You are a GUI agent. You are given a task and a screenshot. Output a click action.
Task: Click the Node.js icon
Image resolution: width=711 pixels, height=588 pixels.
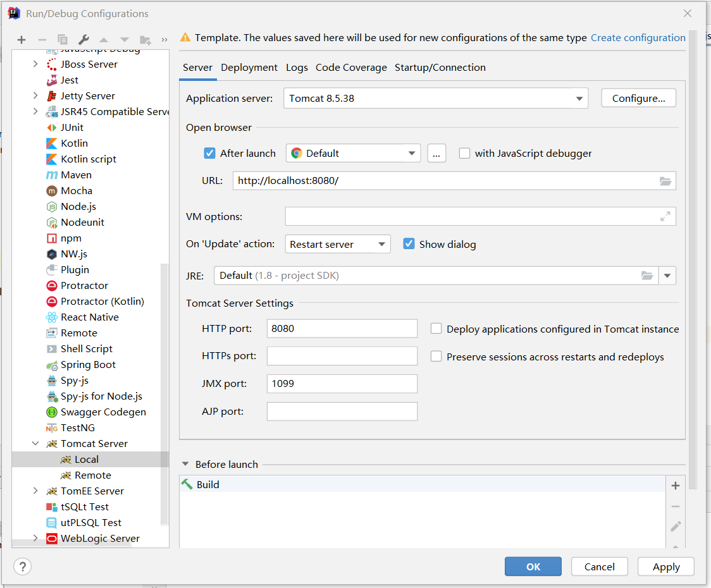point(52,207)
